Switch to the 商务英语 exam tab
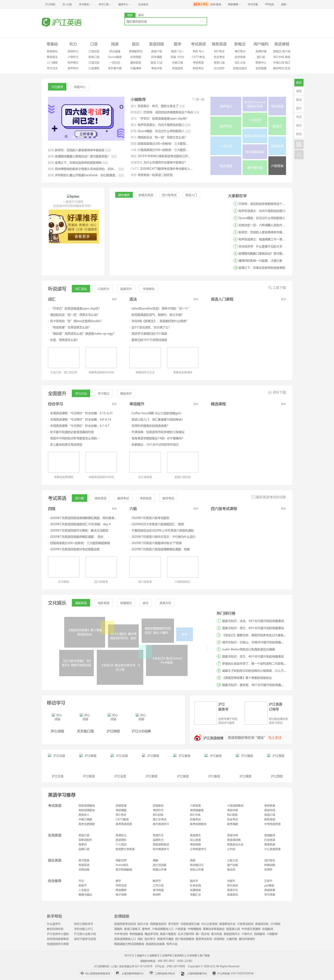This screenshot has height=980, width=334. click(x=101, y=498)
